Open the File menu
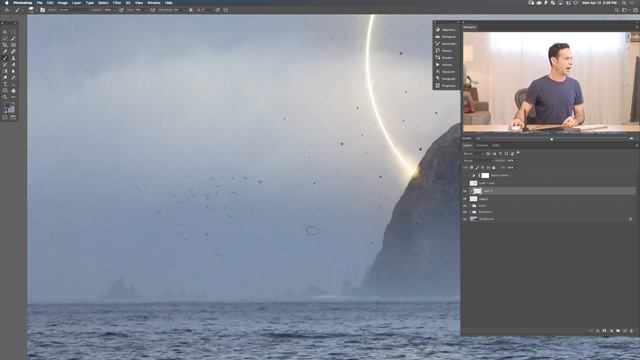Screen dimensions: 640x360 [x=40, y=3]
